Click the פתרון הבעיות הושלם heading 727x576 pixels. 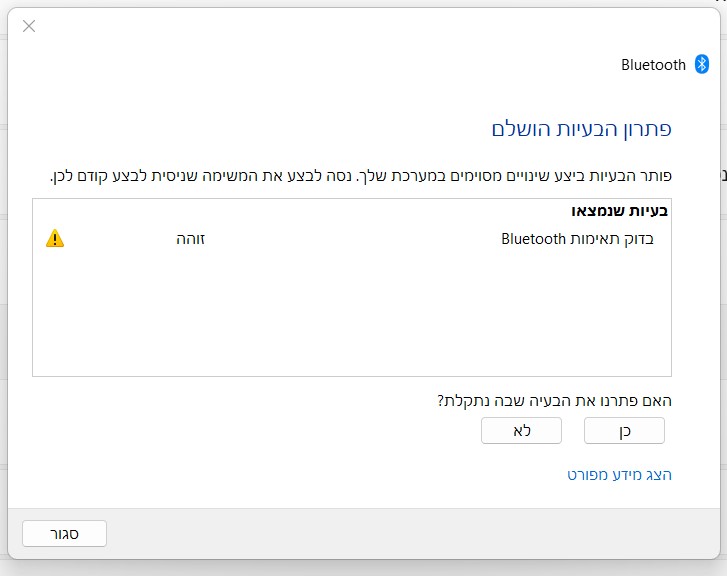pyautogui.click(x=581, y=129)
